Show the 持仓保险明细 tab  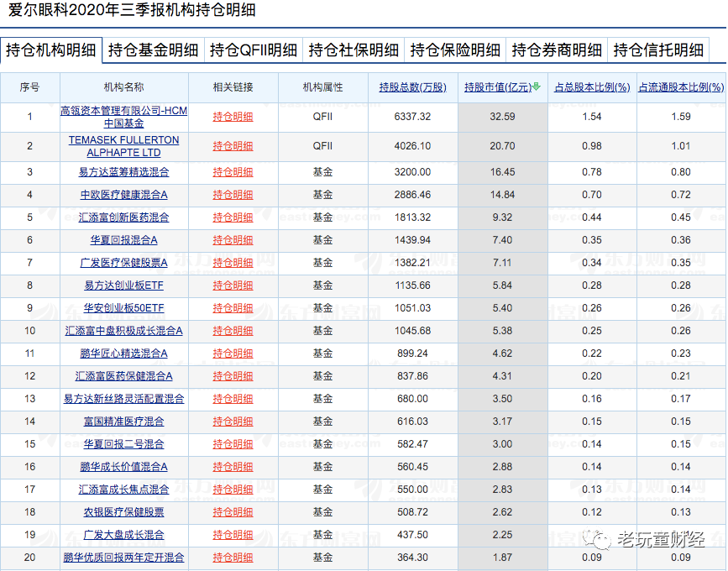point(455,50)
